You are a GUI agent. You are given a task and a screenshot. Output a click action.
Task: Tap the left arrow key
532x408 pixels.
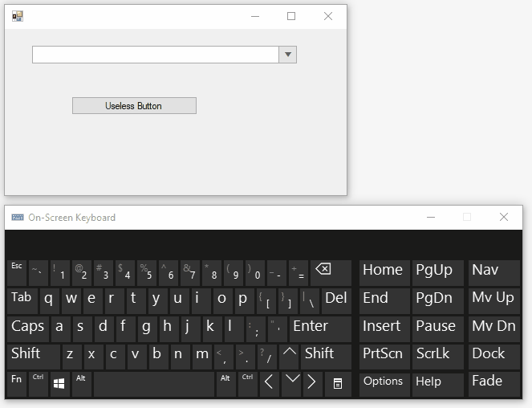click(270, 384)
